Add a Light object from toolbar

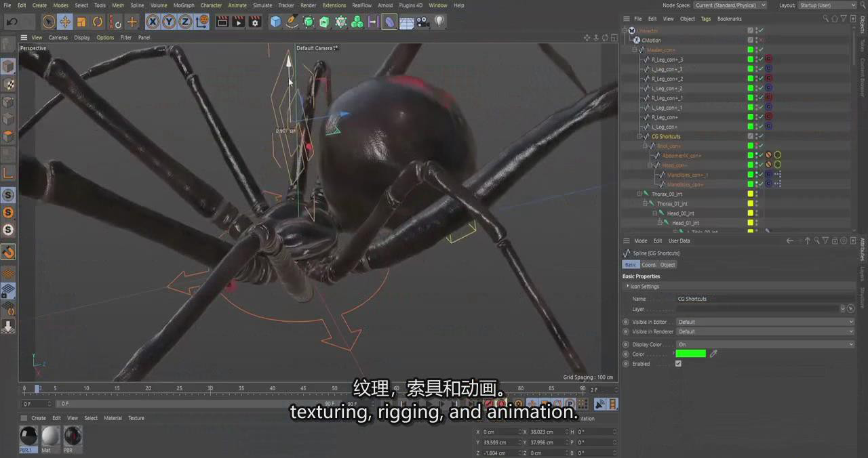point(439,22)
